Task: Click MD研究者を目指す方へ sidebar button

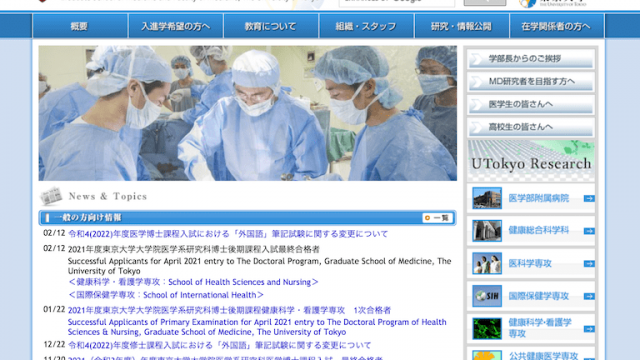Action: pos(531,82)
